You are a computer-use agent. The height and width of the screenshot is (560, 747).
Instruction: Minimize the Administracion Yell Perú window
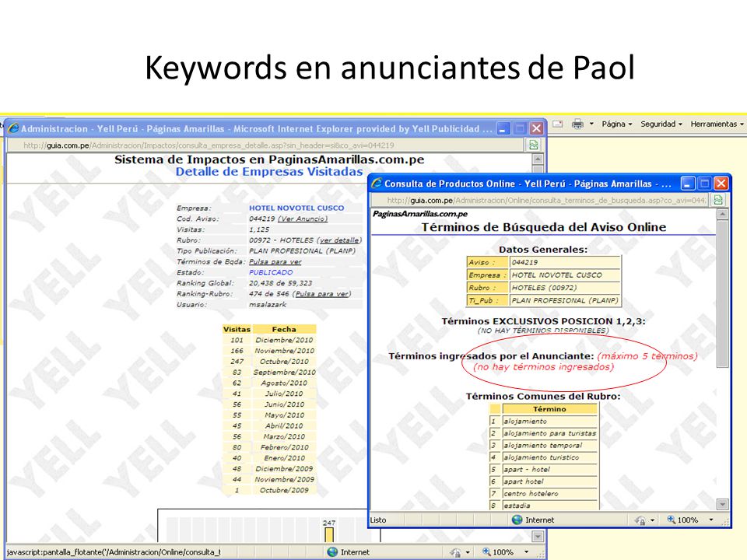(x=503, y=128)
